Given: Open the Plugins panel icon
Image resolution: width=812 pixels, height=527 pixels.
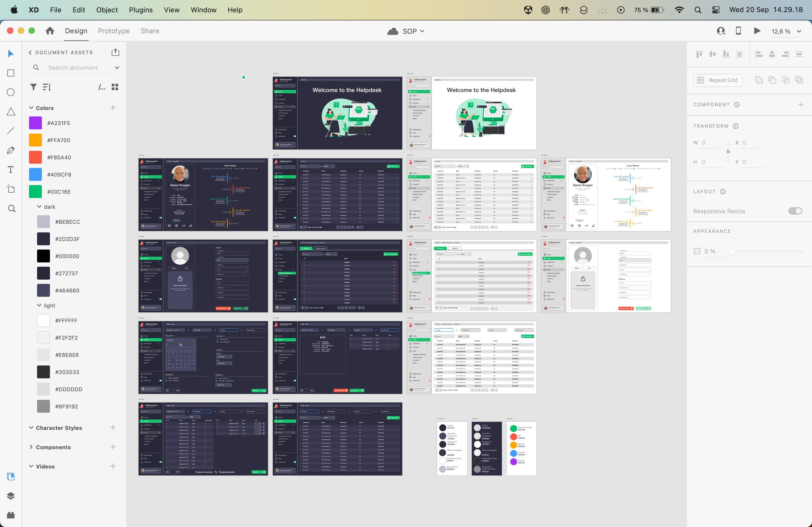Looking at the screenshot, I should pos(11,515).
